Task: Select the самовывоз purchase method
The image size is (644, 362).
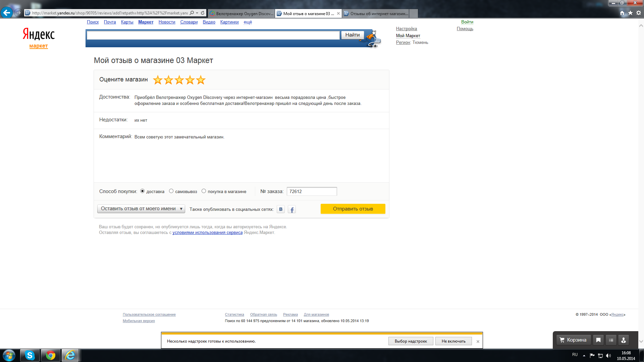Action: coord(171,191)
